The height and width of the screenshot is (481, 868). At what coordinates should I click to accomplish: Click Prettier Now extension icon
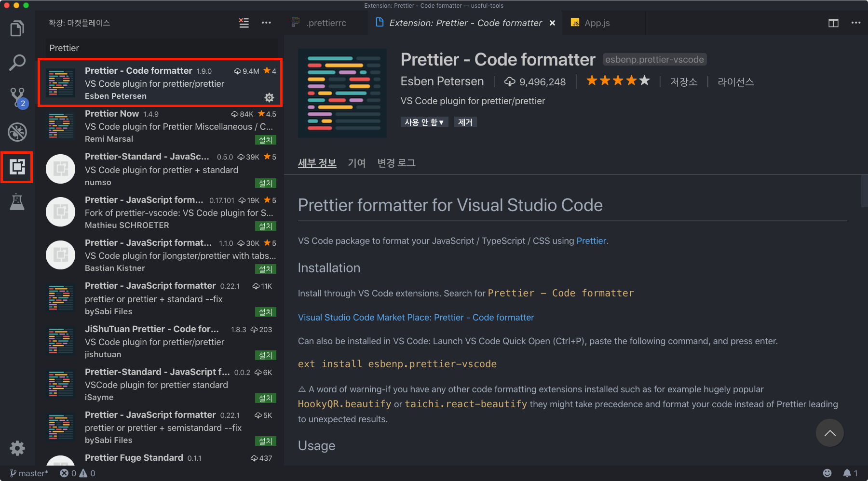tap(61, 126)
